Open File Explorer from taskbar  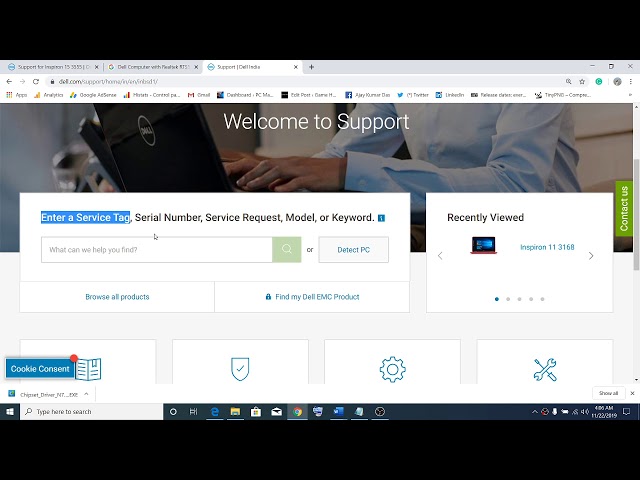click(235, 411)
